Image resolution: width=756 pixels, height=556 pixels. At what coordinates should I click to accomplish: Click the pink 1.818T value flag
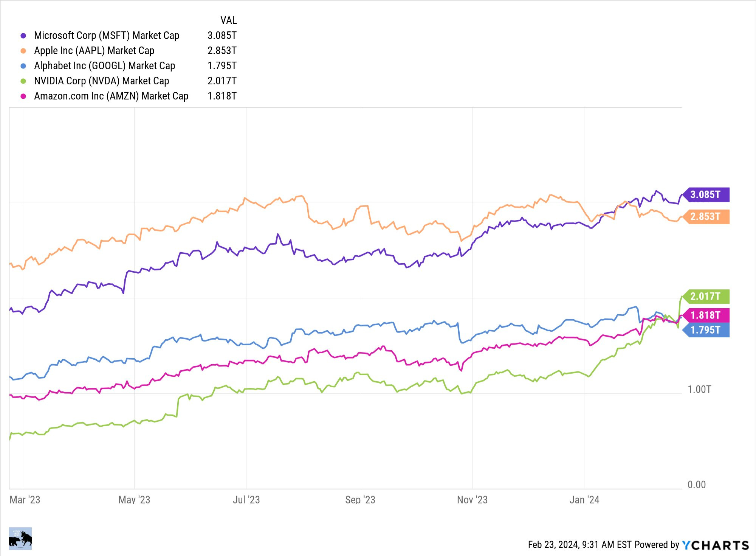pos(706,315)
